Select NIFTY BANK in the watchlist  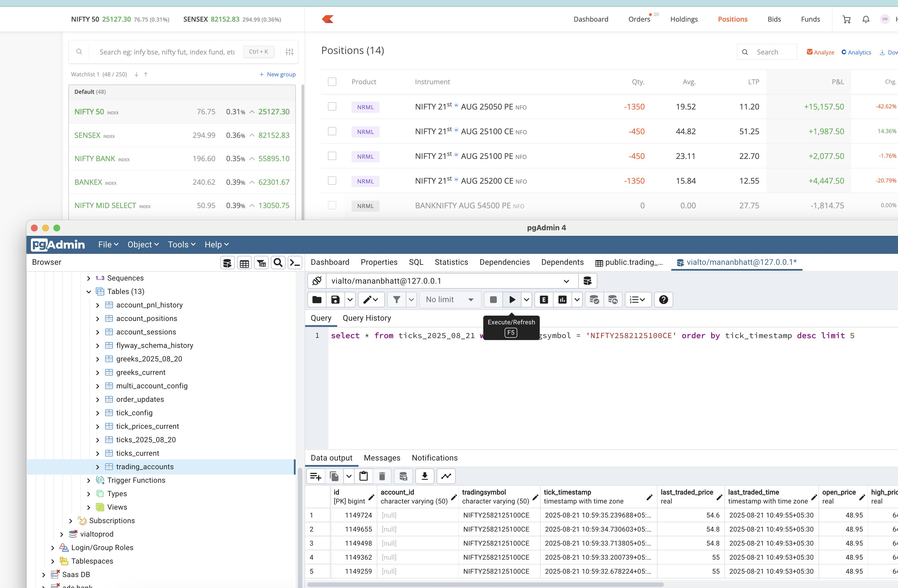[182, 159]
